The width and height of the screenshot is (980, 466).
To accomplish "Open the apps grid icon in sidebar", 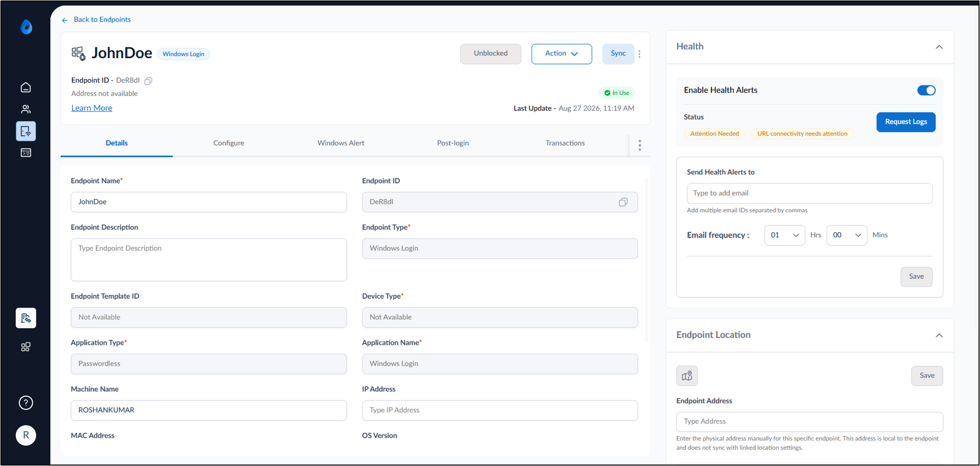I will point(26,347).
